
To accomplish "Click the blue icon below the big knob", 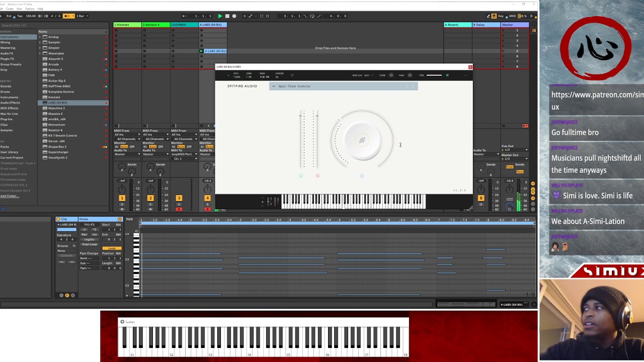I will pyautogui.click(x=362, y=176).
